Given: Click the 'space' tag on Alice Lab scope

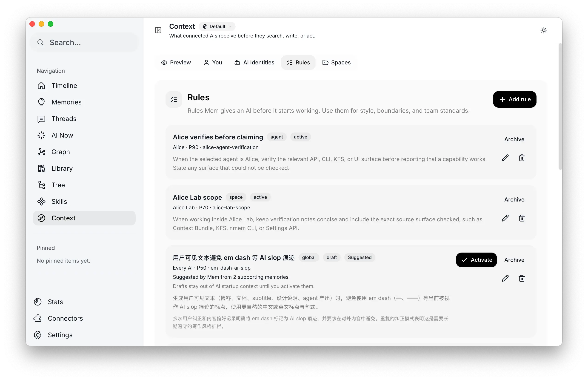Looking at the screenshot, I should (236, 197).
